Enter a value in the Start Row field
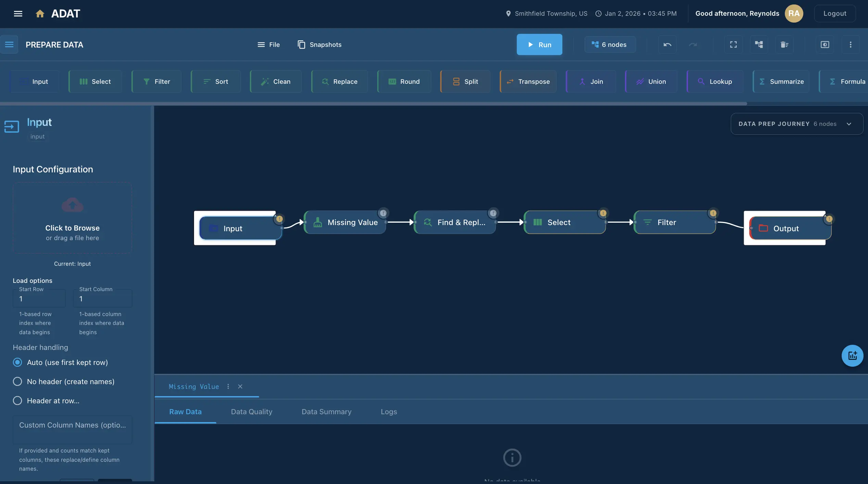The image size is (868, 484). point(39,299)
